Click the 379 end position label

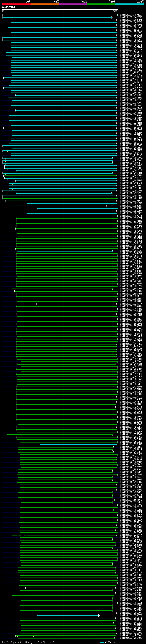click(115, 11)
